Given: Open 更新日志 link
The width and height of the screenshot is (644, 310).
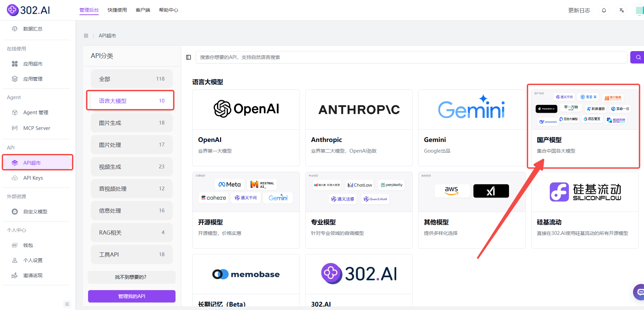Looking at the screenshot, I should pyautogui.click(x=579, y=10).
